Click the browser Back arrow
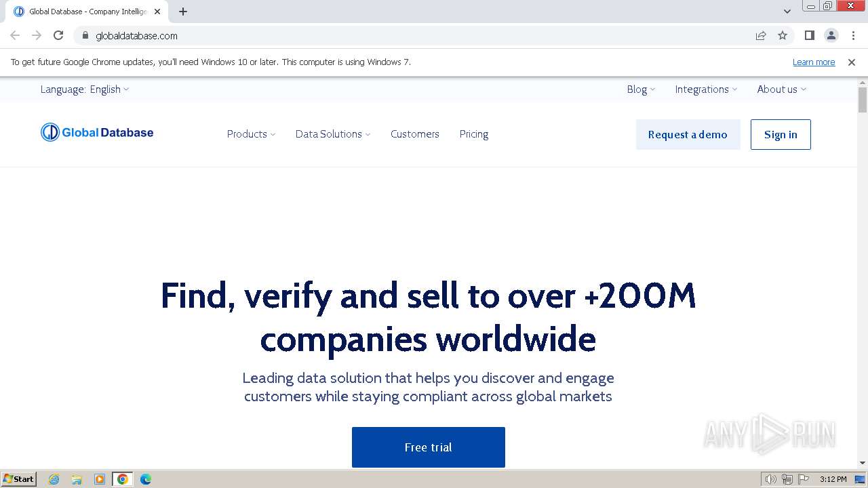Viewport: 868px width, 488px height. click(x=15, y=35)
